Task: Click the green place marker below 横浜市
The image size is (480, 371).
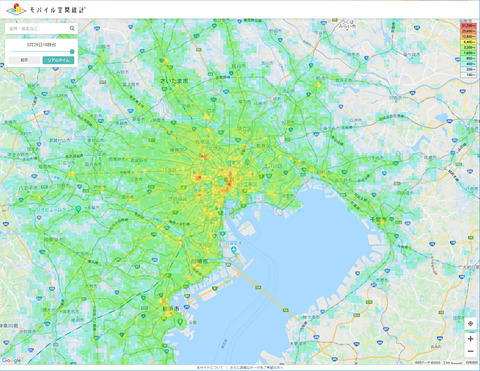Action: 180,322
